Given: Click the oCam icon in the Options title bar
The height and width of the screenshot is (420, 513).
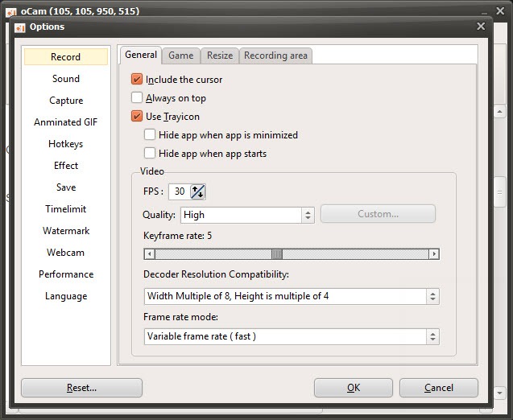Looking at the screenshot, I should pos(20,27).
